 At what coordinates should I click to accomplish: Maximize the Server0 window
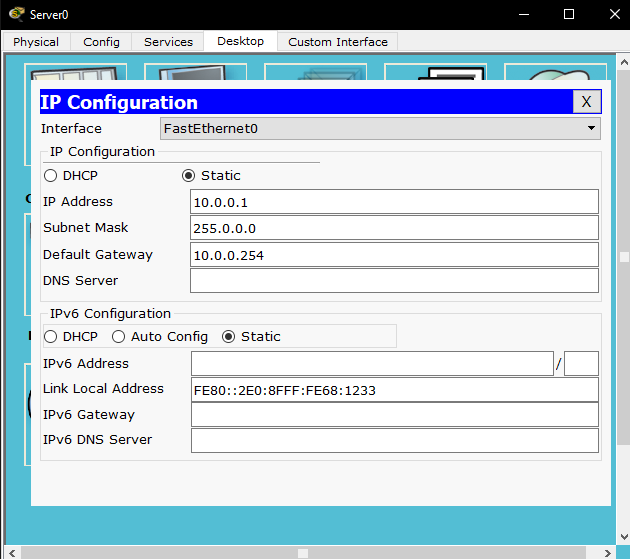(569, 14)
